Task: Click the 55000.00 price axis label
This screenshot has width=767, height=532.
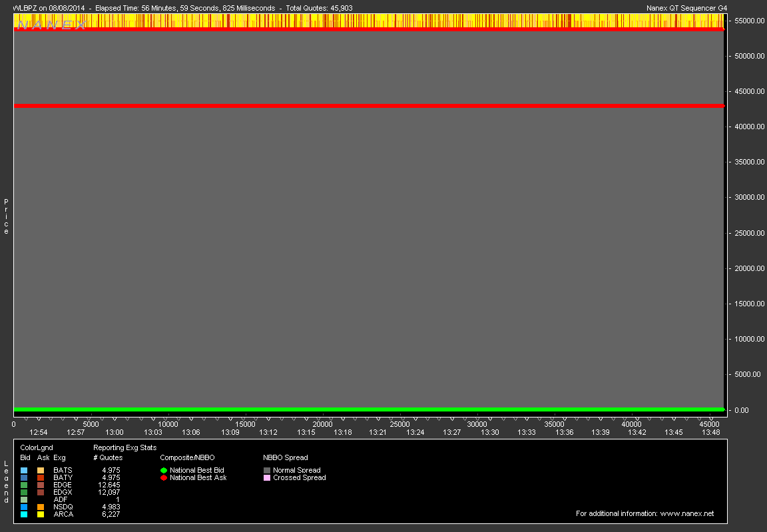Action: pyautogui.click(x=750, y=21)
